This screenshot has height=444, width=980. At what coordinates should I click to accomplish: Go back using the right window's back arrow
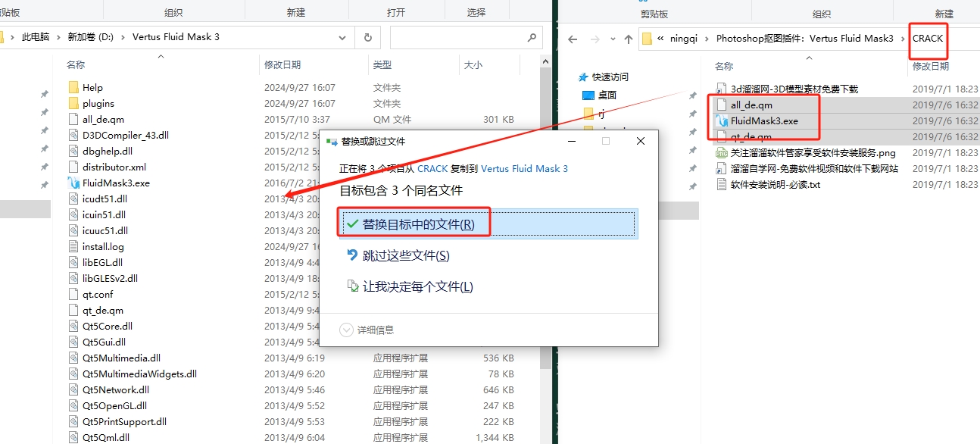(573, 39)
